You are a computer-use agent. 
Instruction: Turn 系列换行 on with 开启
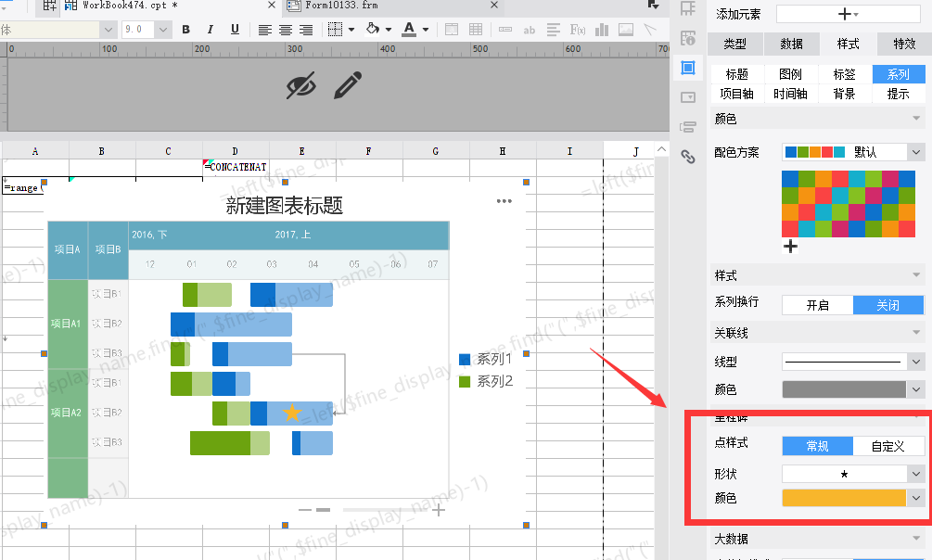[817, 305]
